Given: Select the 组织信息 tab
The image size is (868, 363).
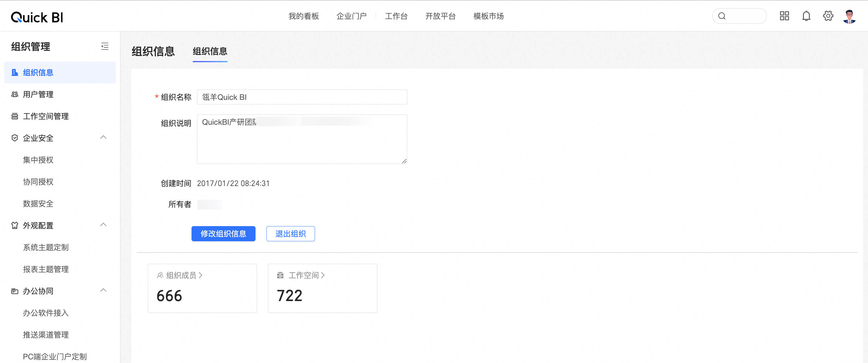Looking at the screenshot, I should (210, 51).
